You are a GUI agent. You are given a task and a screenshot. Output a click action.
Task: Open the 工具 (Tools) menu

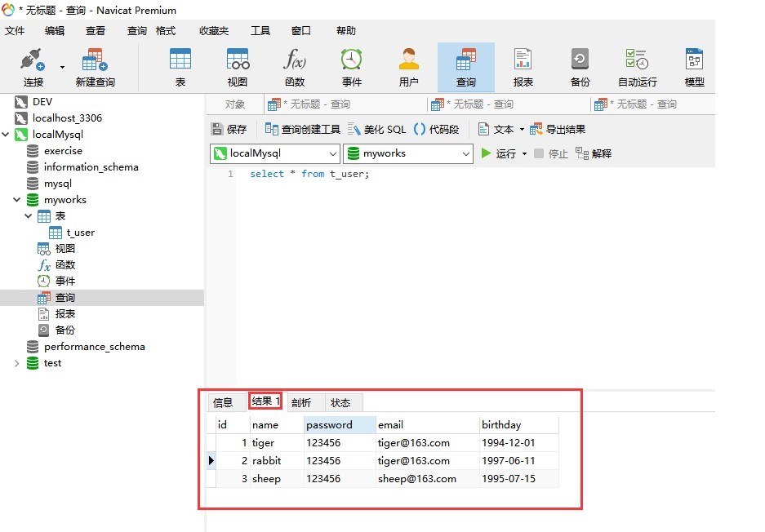[x=260, y=31]
